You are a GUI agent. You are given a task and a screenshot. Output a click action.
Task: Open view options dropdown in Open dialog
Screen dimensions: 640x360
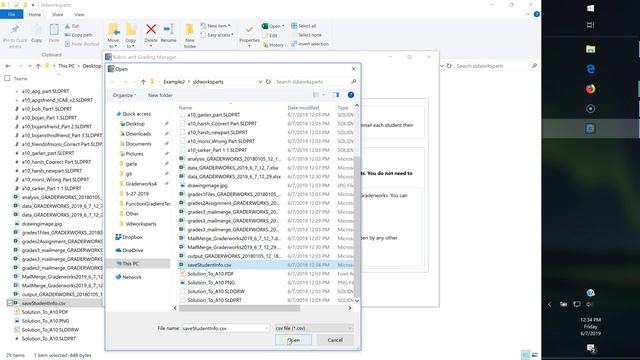[324, 95]
